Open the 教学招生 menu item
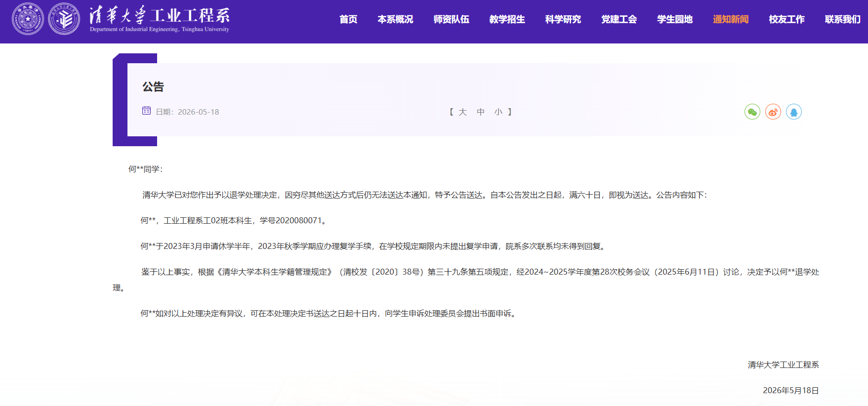 507,19
